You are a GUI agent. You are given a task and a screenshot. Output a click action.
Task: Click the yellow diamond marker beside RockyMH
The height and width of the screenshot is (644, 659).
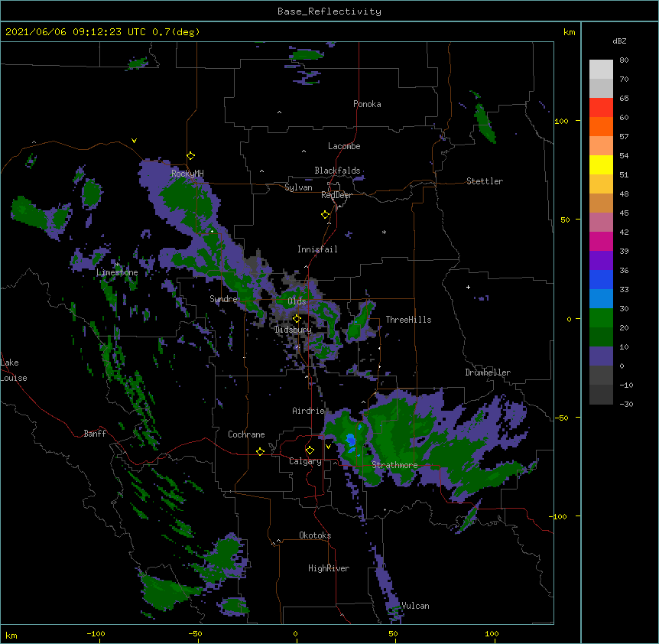191,156
